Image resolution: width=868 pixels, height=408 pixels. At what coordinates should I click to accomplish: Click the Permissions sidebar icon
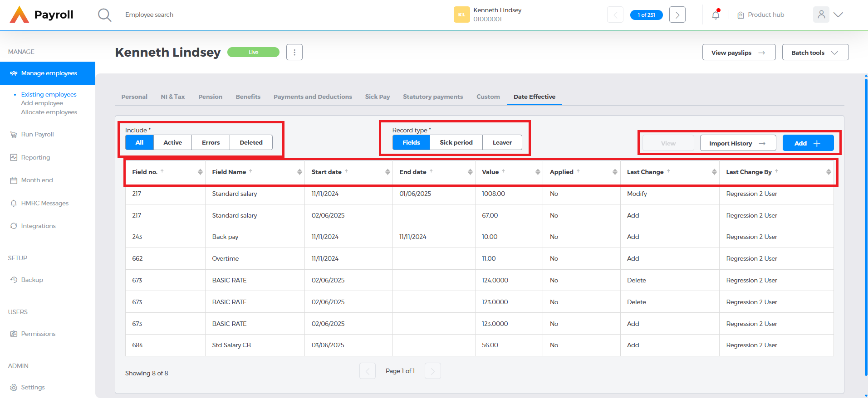(x=14, y=334)
